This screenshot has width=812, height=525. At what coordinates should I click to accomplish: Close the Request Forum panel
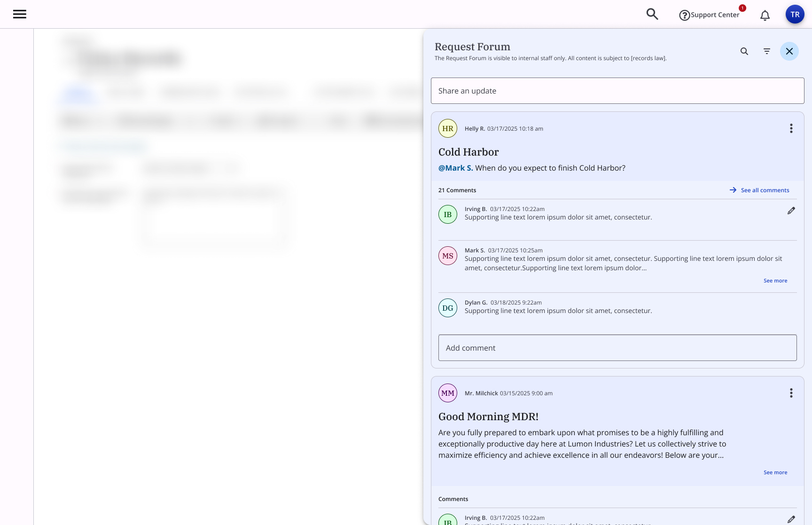[x=789, y=51]
